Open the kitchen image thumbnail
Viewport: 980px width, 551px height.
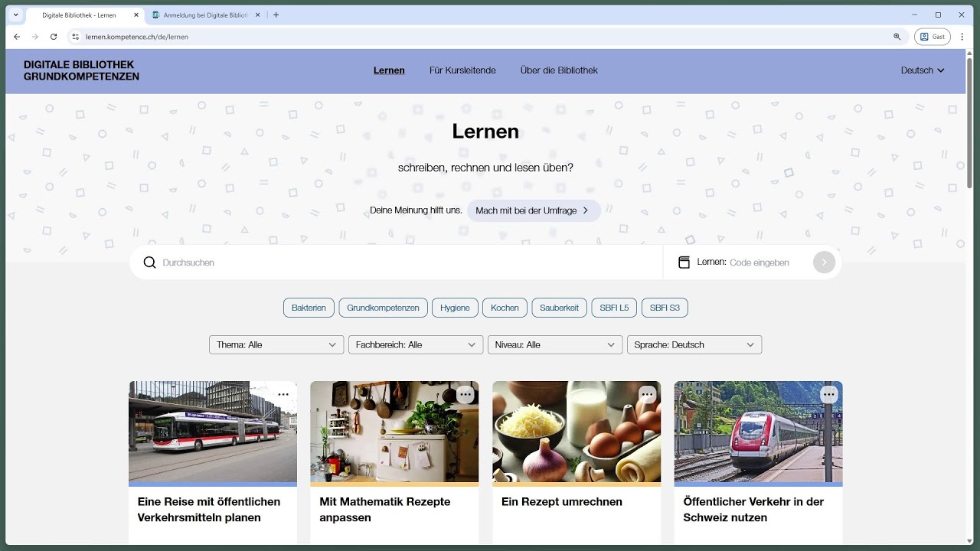tap(394, 432)
